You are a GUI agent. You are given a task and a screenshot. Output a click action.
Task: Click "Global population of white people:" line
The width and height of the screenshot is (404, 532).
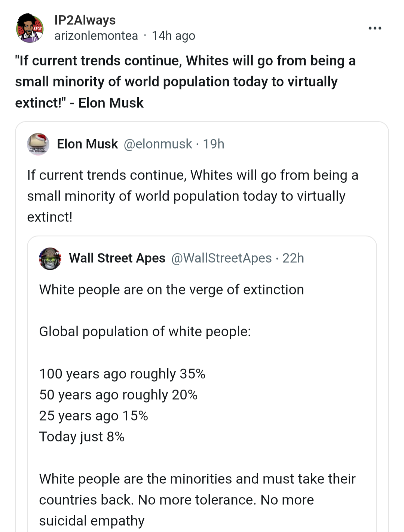[145, 331]
